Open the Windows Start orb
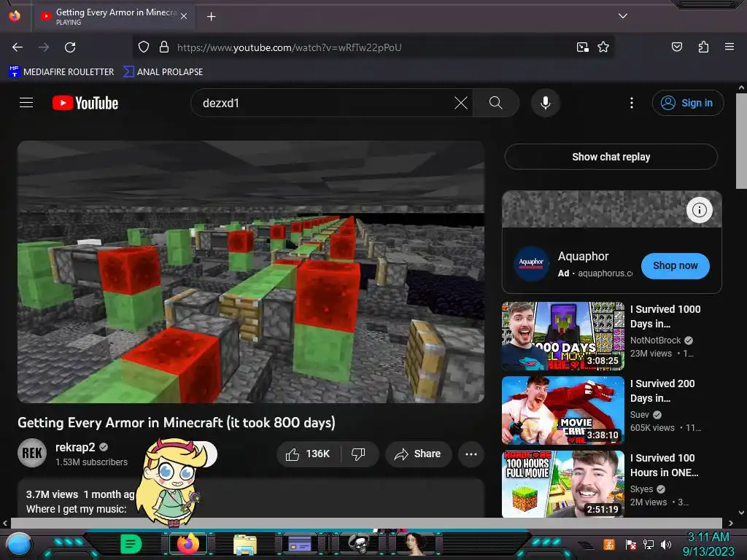 tap(18, 545)
